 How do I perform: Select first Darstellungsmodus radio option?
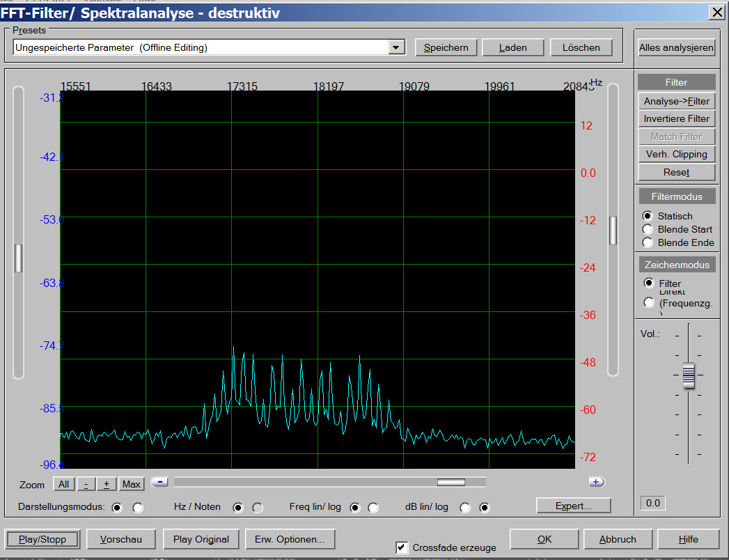click(x=117, y=508)
